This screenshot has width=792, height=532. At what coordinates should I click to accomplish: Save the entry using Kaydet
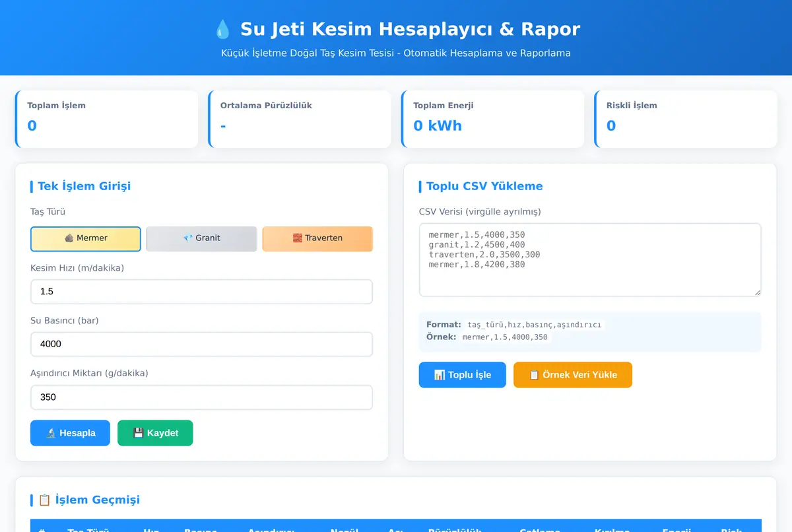pyautogui.click(x=155, y=433)
